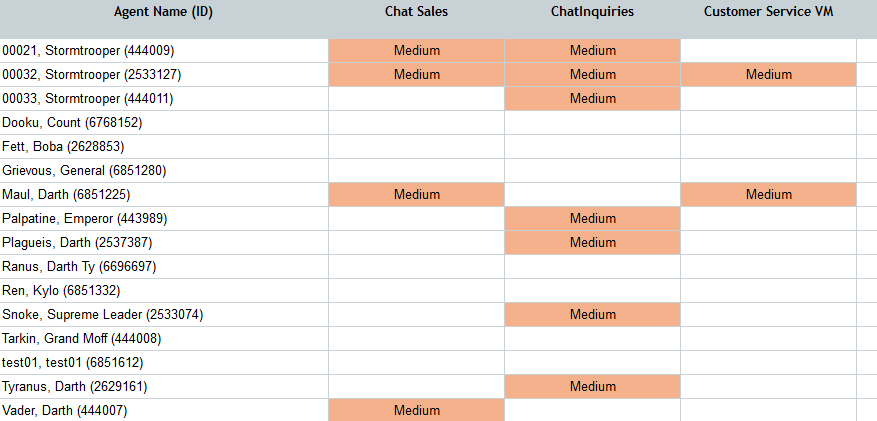Click Medium ChatInquiries cell for Snoke, Supreme Leader

pos(592,315)
